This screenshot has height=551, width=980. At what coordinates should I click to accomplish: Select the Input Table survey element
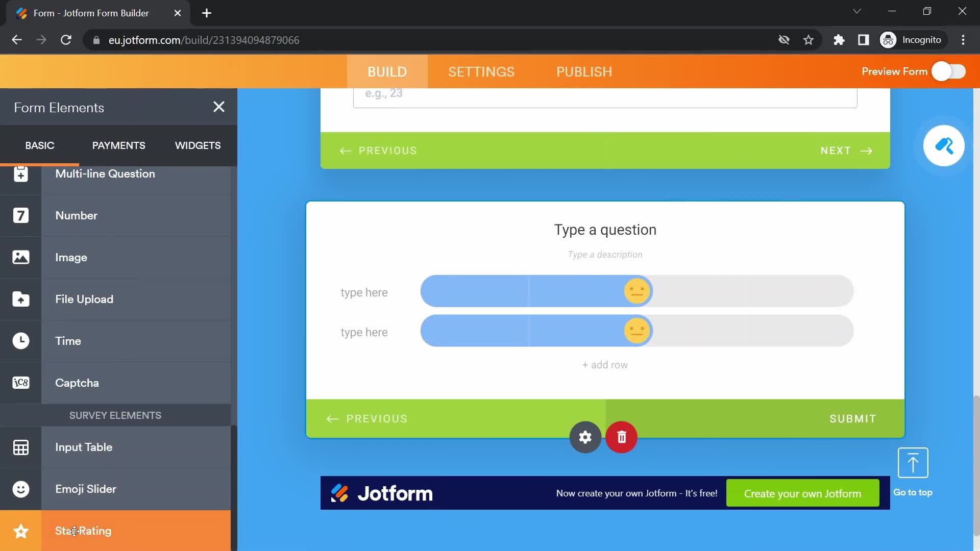(84, 447)
